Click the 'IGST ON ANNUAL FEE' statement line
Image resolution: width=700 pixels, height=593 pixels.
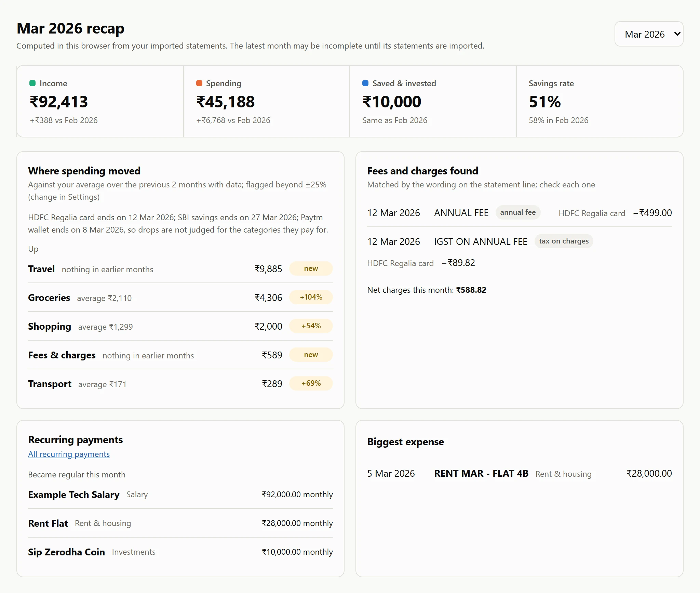(x=481, y=242)
